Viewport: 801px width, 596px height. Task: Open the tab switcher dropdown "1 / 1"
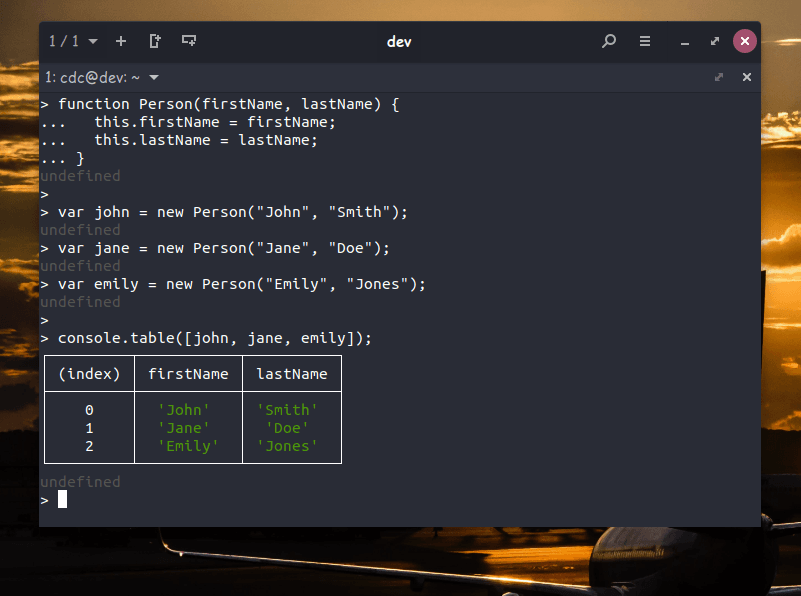73,41
